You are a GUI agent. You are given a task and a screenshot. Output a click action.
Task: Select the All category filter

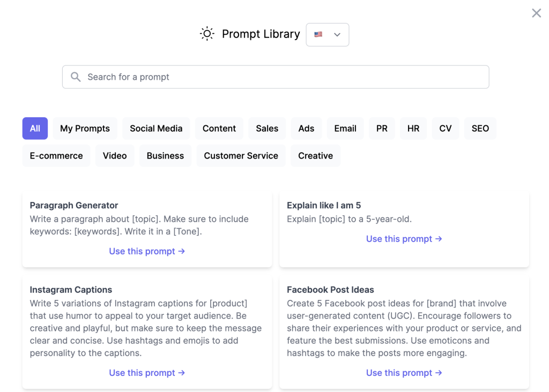[35, 129]
